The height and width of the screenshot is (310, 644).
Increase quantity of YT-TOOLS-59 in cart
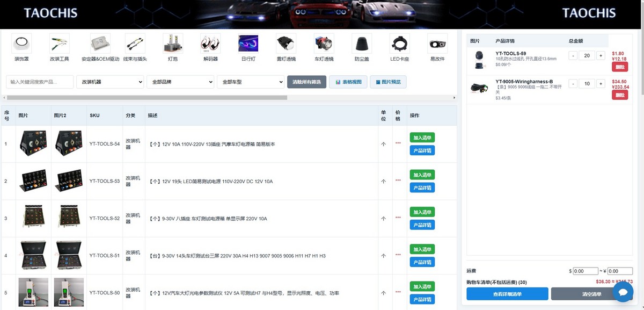(601, 55)
